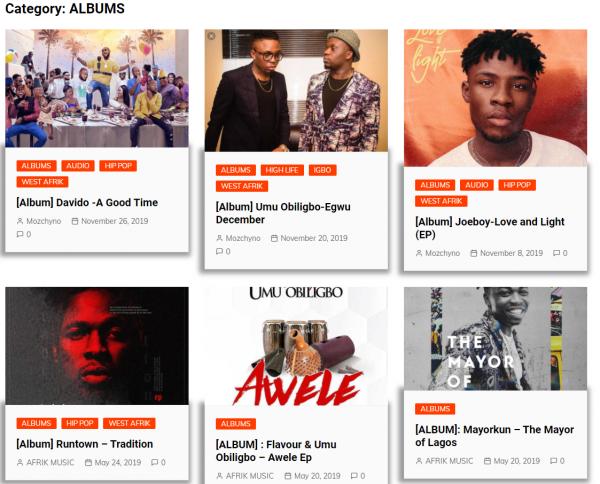The width and height of the screenshot is (600, 484).
Task: Click close icon on Umu Obiligbo photo
Action: click(x=211, y=36)
